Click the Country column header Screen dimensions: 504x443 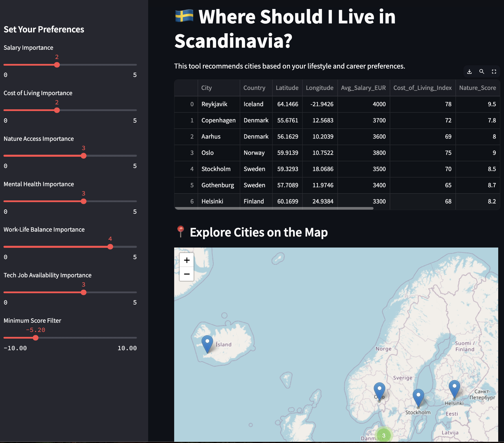[x=254, y=88]
